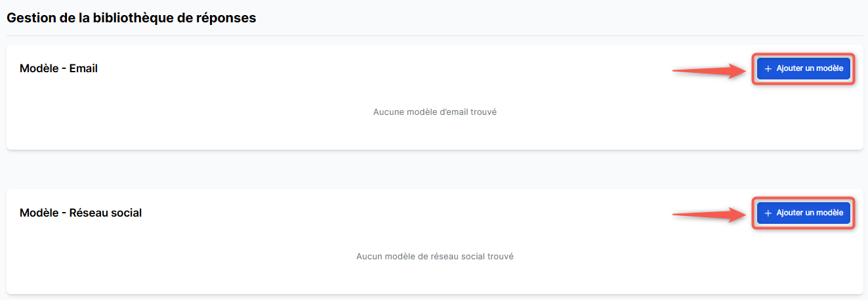Click 'Réseau social' in the second card heading
Screen dimensions: 868x300
tap(105, 213)
